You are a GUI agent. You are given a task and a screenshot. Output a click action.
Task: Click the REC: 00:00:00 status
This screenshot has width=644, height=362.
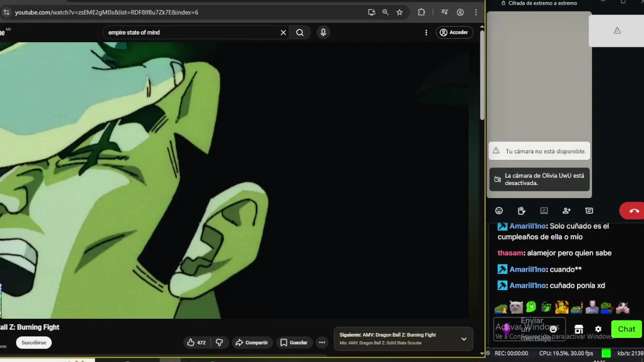click(x=511, y=353)
